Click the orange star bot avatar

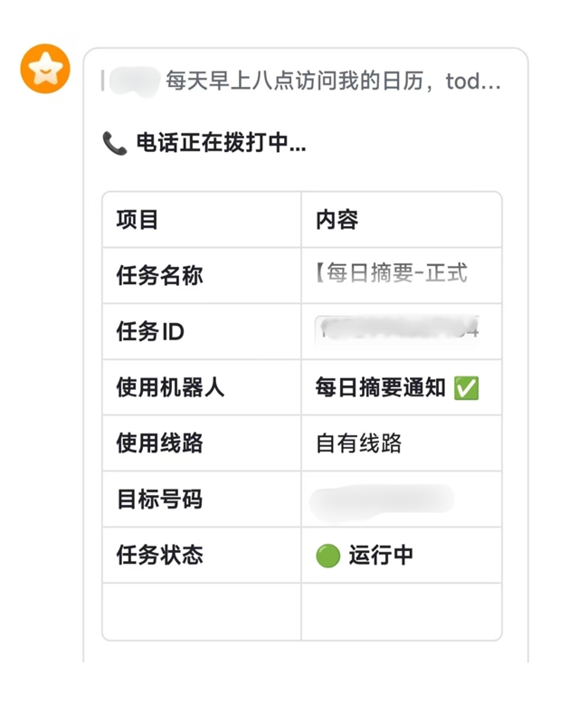(x=45, y=69)
